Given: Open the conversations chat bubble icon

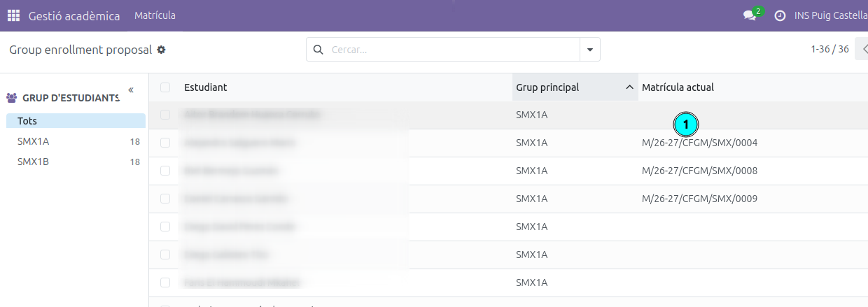Looking at the screenshot, I should [750, 15].
